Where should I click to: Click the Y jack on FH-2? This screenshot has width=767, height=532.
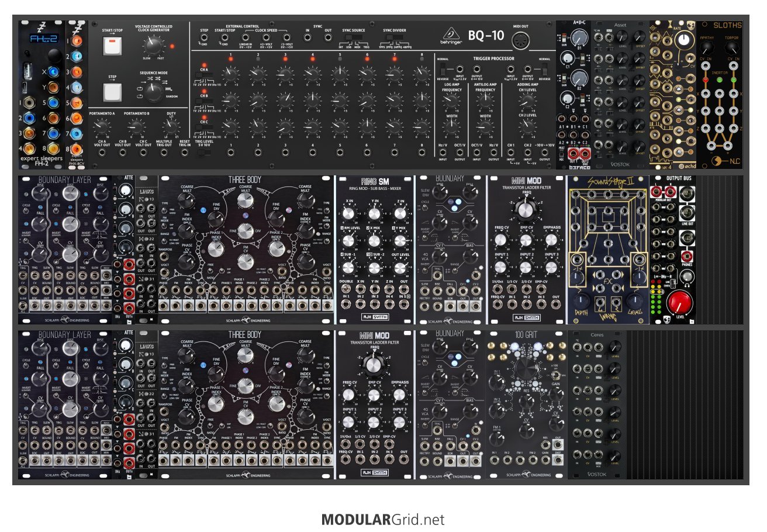54,88
